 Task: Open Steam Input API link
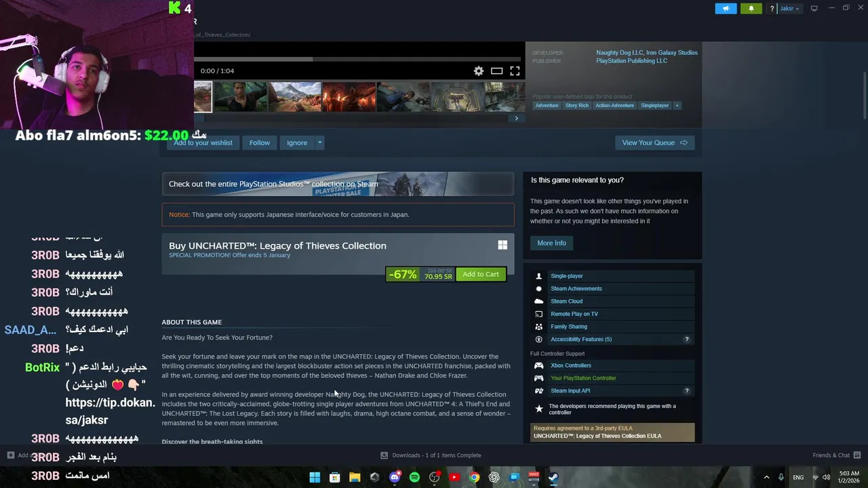570,391
